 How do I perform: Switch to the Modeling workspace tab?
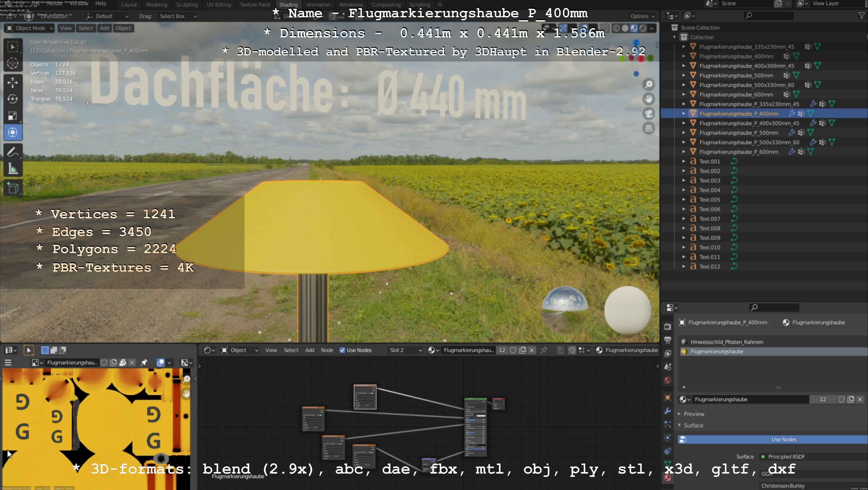click(157, 5)
